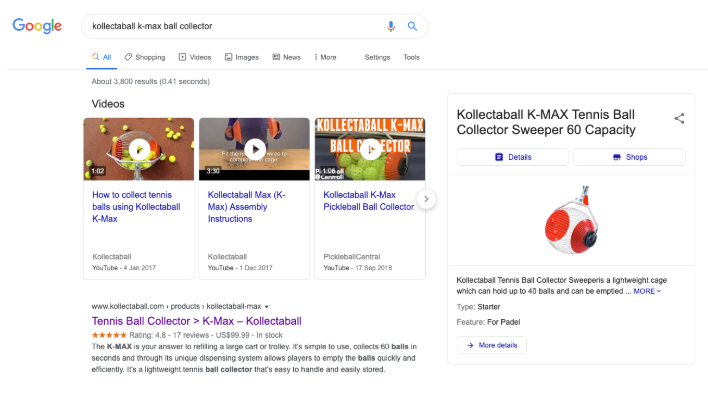
Task: Click the 'Videos' section heading
Action: 108,104
